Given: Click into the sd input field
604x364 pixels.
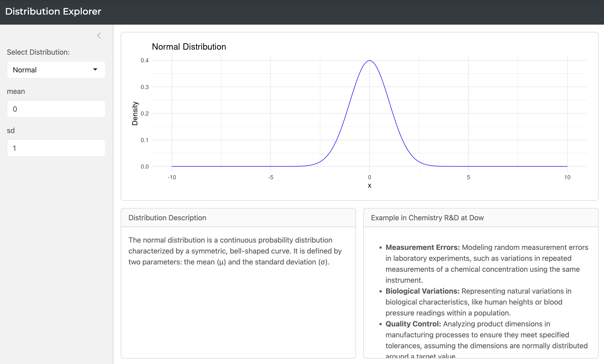Looking at the screenshot, I should coord(56,148).
